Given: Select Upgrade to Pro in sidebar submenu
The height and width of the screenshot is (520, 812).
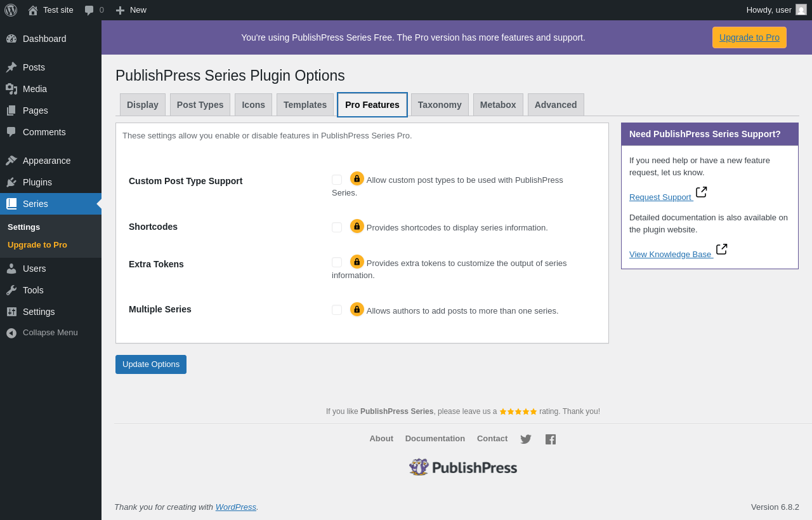Looking at the screenshot, I should click(x=37, y=244).
